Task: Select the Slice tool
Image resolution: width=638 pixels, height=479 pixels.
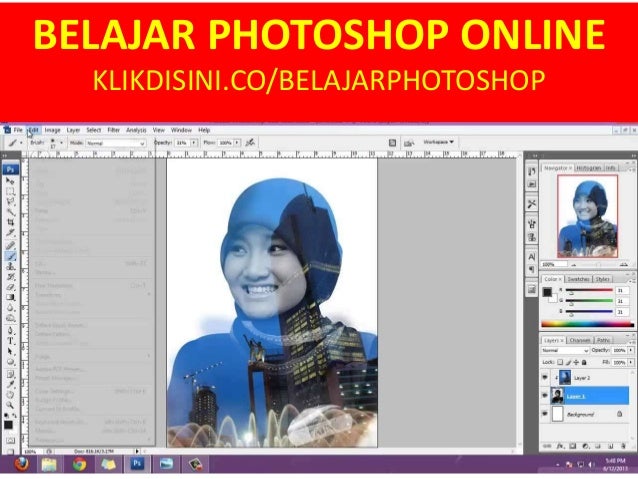Action: pyautogui.click(x=11, y=232)
